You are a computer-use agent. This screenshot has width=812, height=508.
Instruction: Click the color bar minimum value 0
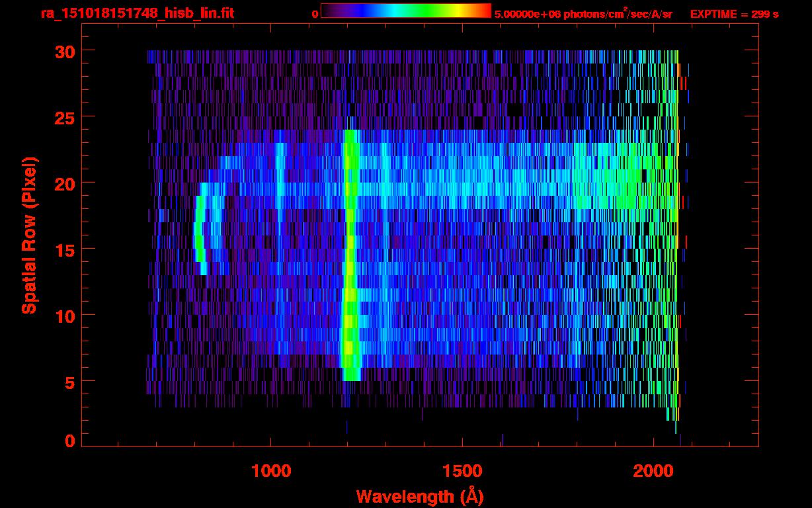pyautogui.click(x=315, y=14)
